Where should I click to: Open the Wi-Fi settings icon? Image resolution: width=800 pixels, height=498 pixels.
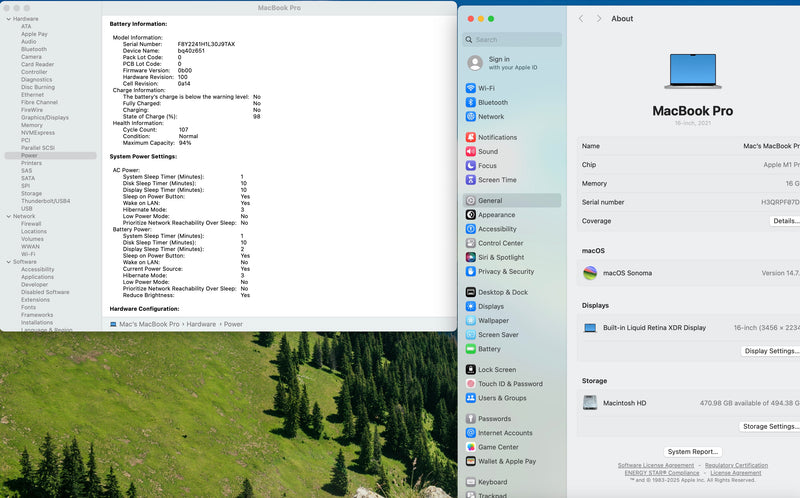pyautogui.click(x=470, y=88)
